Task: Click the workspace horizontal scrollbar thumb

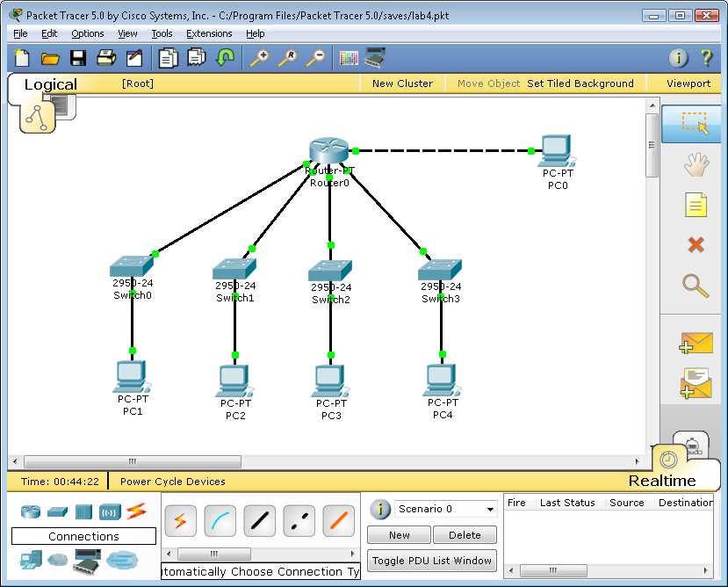Action: (133, 461)
